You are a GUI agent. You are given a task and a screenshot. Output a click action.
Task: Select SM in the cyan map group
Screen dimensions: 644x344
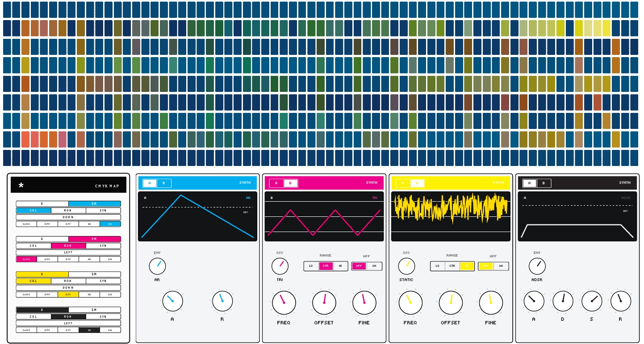pos(94,203)
